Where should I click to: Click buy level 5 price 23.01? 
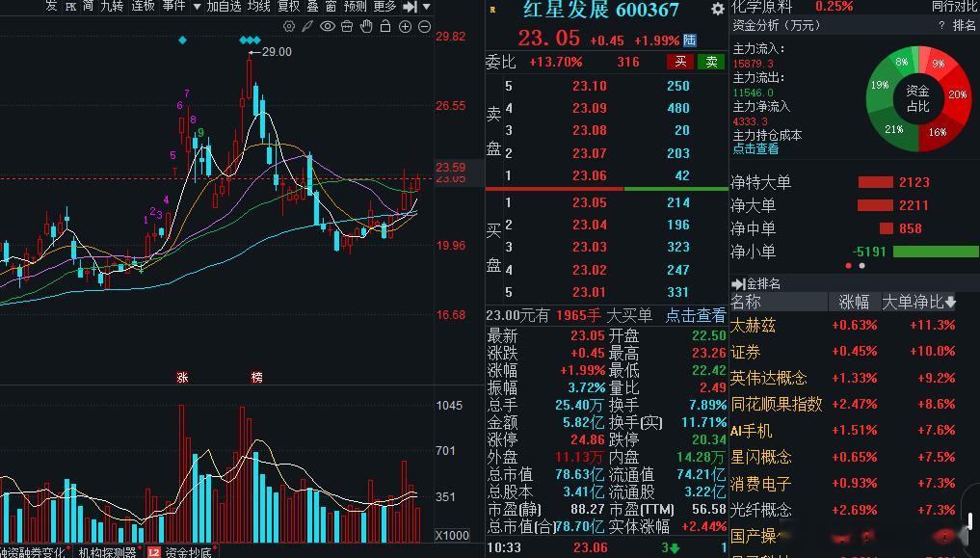(590, 292)
